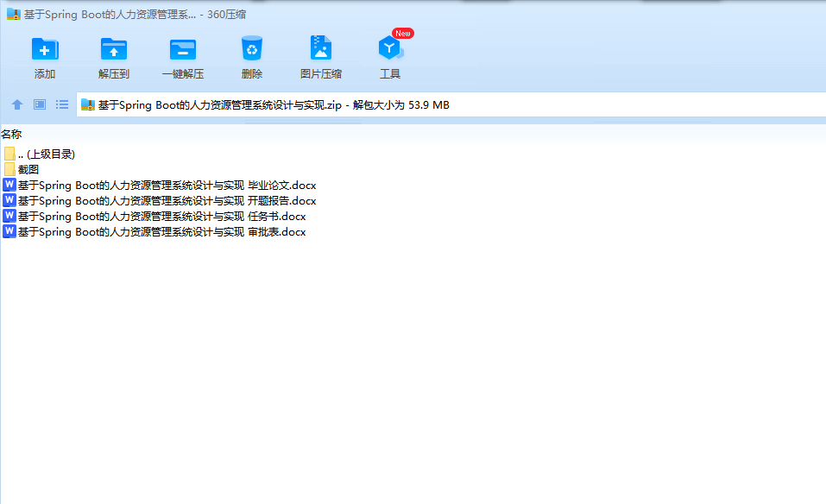Select the file name ending 毕业论文.docx

[x=167, y=186]
